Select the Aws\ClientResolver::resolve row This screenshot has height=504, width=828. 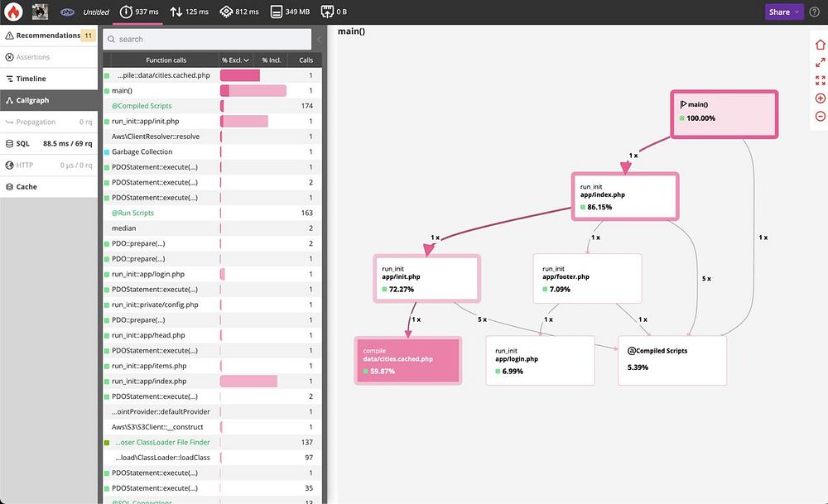212,137
